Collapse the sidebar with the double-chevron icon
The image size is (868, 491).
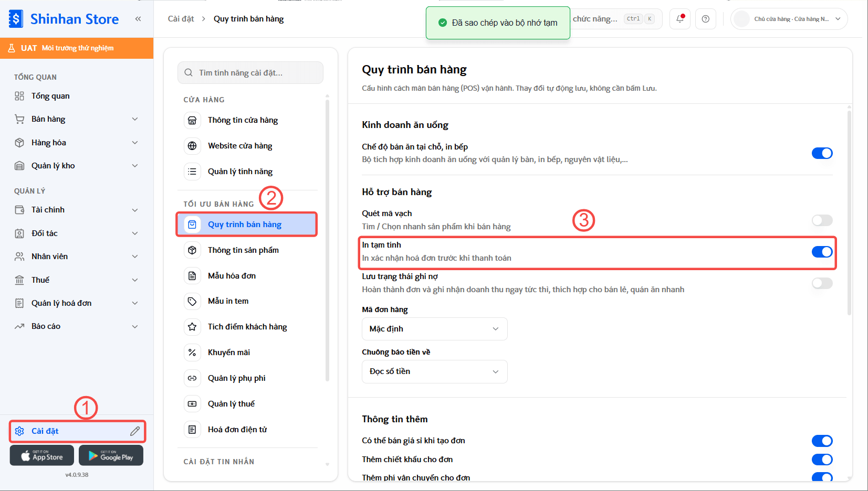[138, 19]
